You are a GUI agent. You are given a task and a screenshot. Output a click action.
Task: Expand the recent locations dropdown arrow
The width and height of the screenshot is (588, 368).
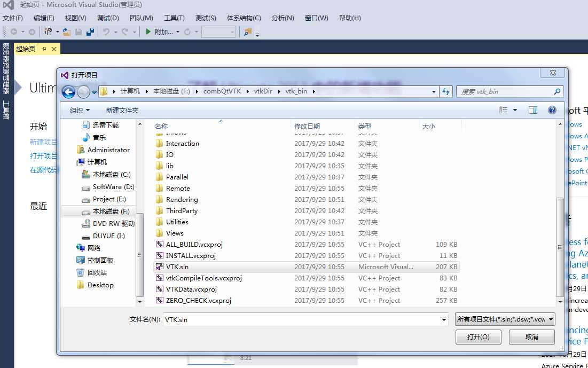94,92
